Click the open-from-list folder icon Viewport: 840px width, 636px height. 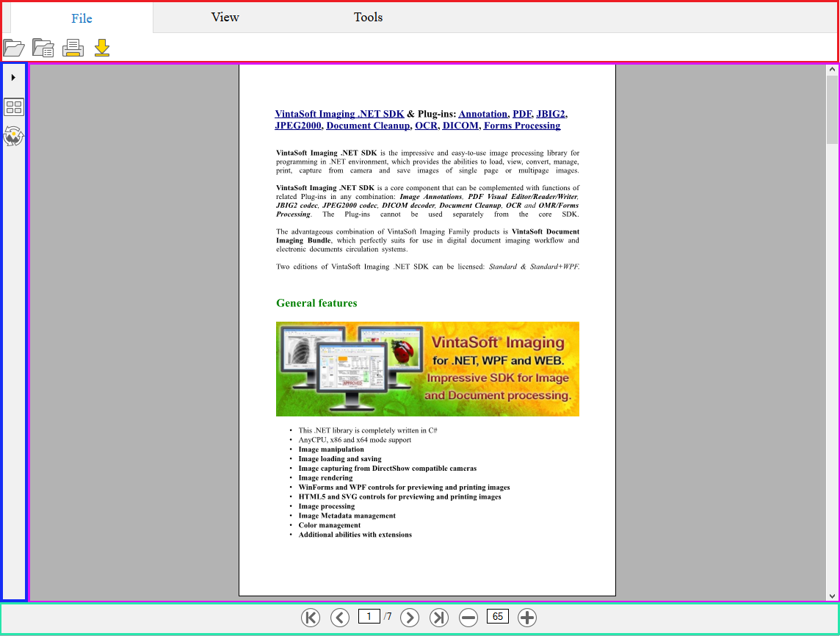tap(43, 48)
